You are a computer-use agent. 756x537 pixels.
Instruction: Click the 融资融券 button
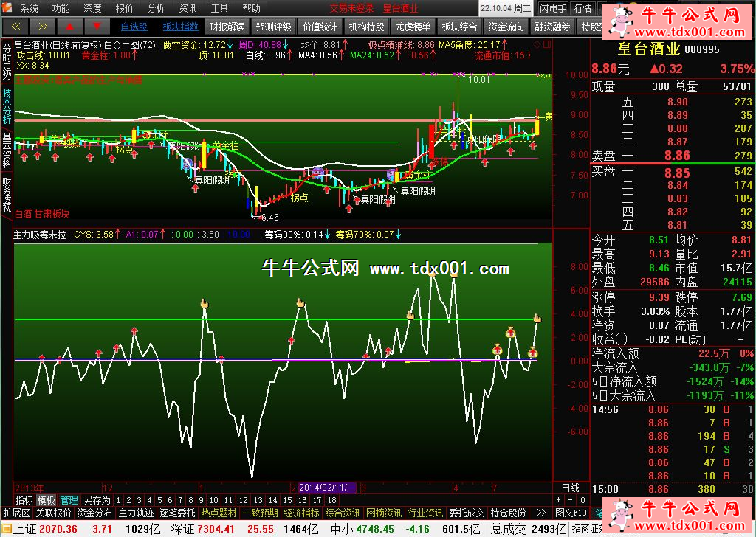pyautogui.click(x=552, y=27)
